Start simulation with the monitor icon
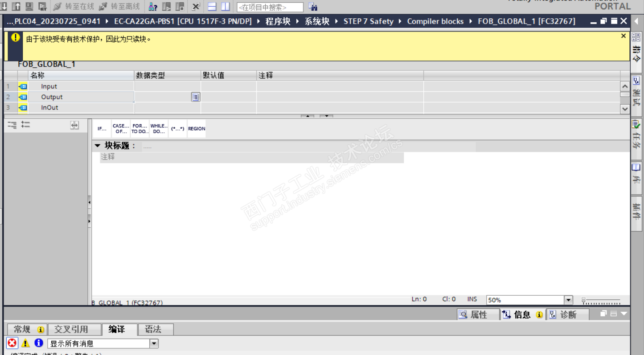 click(x=29, y=6)
